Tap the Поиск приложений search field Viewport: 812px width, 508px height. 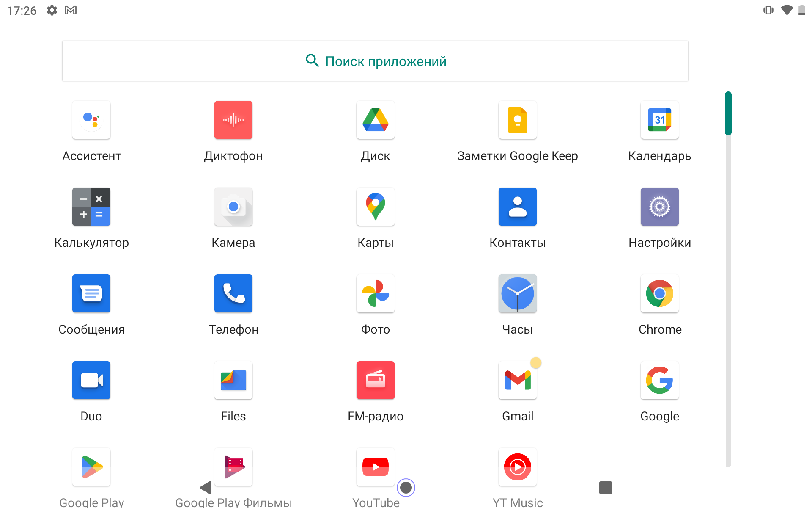click(x=376, y=61)
